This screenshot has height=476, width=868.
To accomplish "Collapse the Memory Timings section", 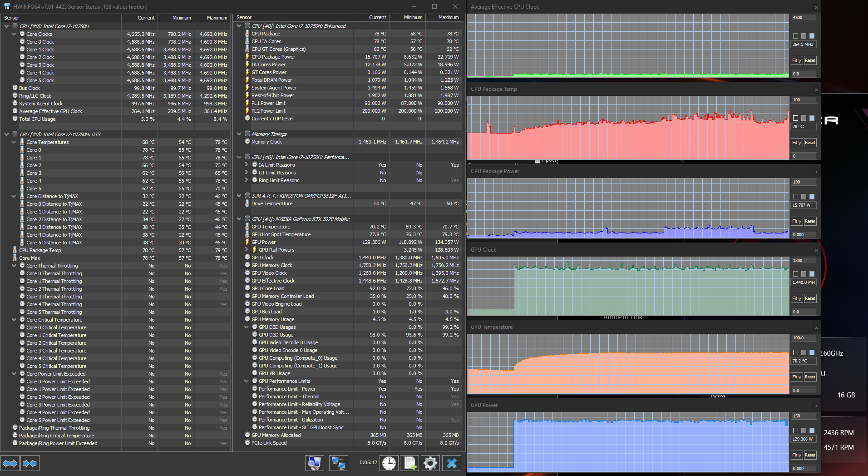I will (239, 134).
